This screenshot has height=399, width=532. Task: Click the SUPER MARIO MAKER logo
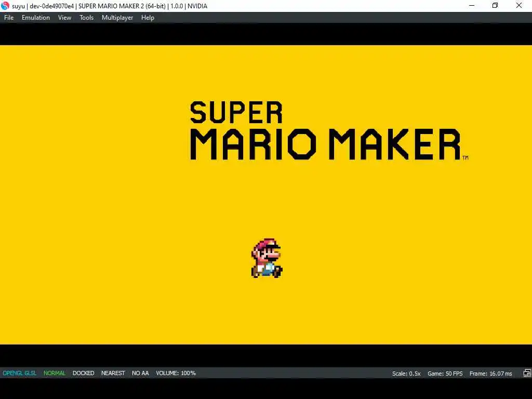pyautogui.click(x=328, y=130)
